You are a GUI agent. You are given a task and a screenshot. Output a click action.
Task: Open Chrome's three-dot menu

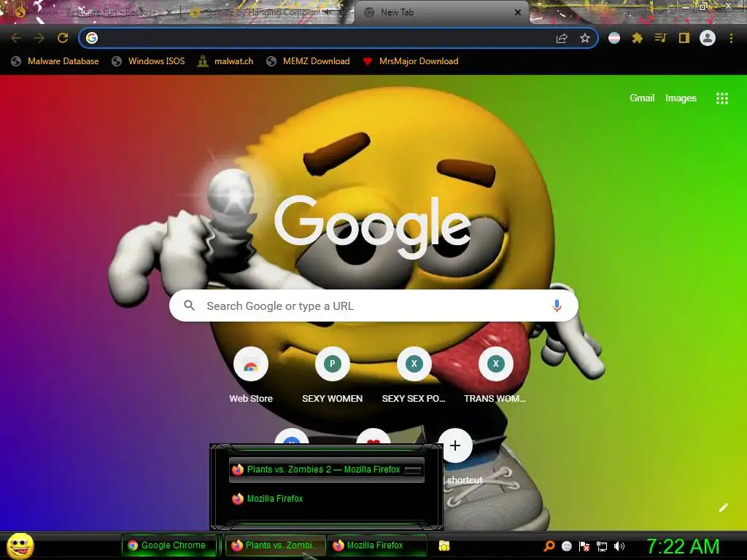coord(731,38)
